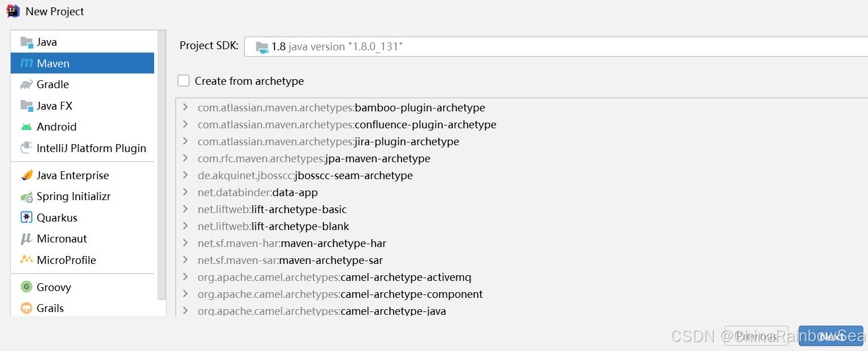The image size is (868, 351).
Task: Click the Previous button
Action: [756, 336]
